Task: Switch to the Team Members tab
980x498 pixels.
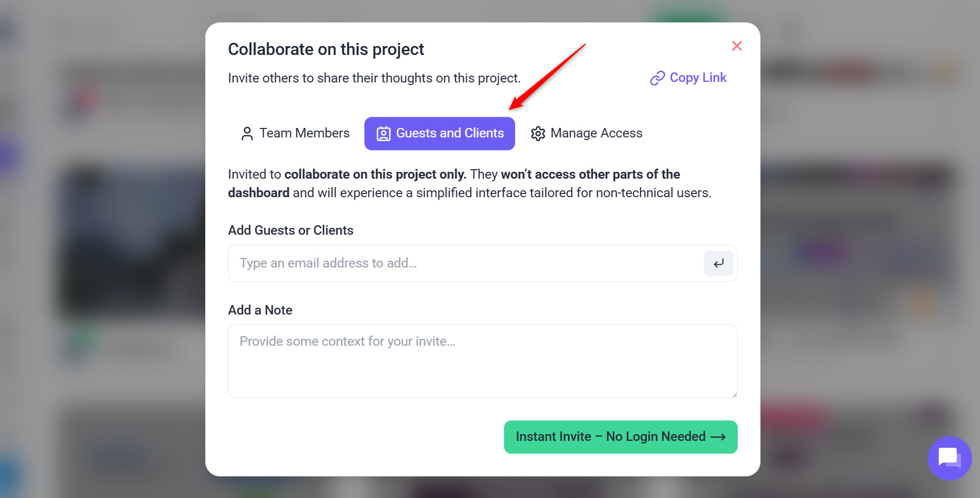Action: 305,133
